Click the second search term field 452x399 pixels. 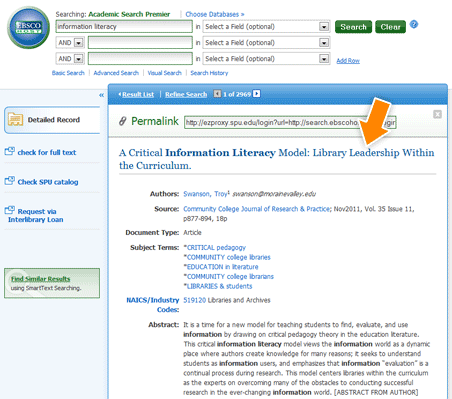pyautogui.click(x=140, y=42)
